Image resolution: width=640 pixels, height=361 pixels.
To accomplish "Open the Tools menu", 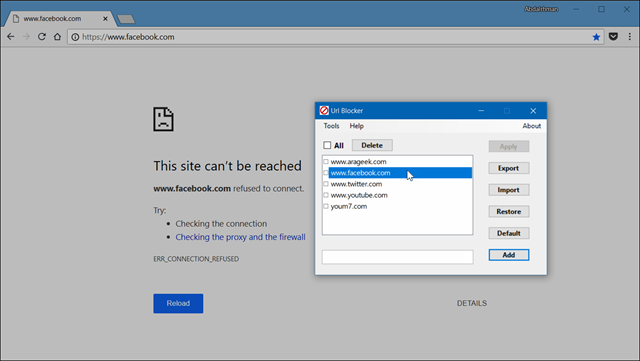I will point(331,126).
